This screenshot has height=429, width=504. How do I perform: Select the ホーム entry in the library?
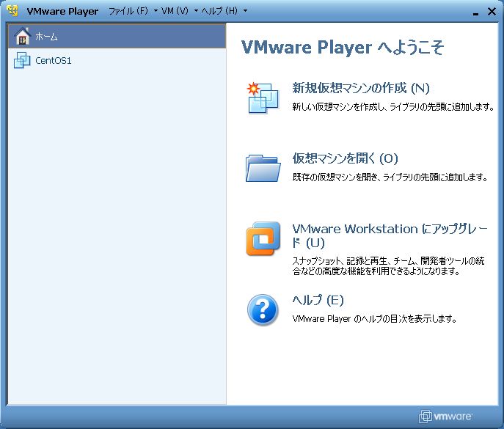117,36
